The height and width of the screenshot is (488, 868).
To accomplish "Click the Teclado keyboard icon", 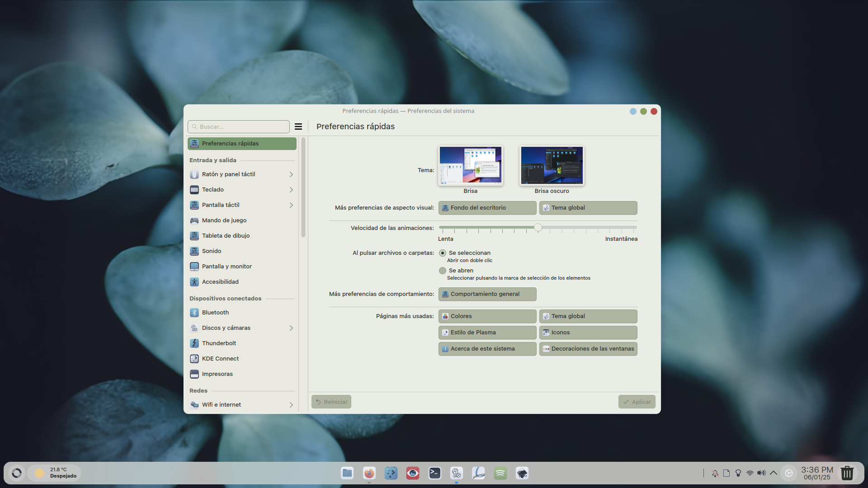I will tap(194, 190).
